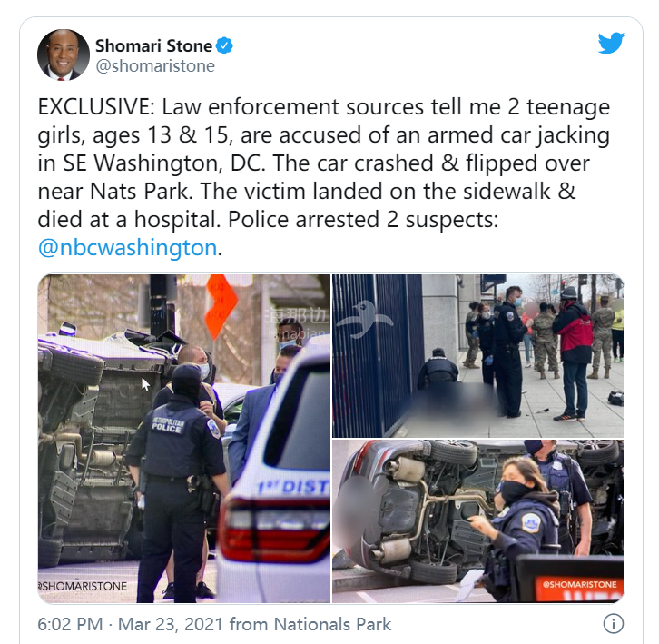Open the sidewalk officers photo
The image size is (659, 644).
[478, 356]
